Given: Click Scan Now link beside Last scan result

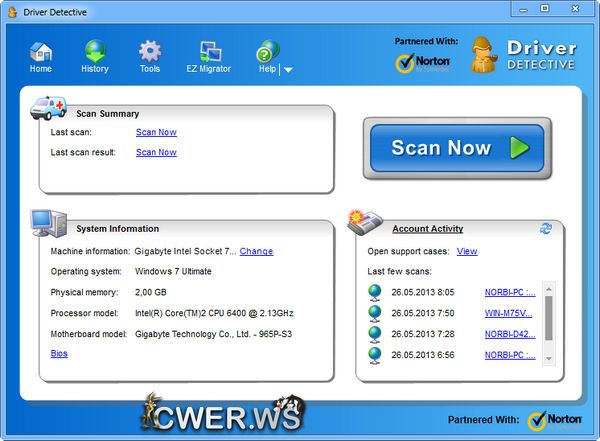Looking at the screenshot, I should [156, 153].
